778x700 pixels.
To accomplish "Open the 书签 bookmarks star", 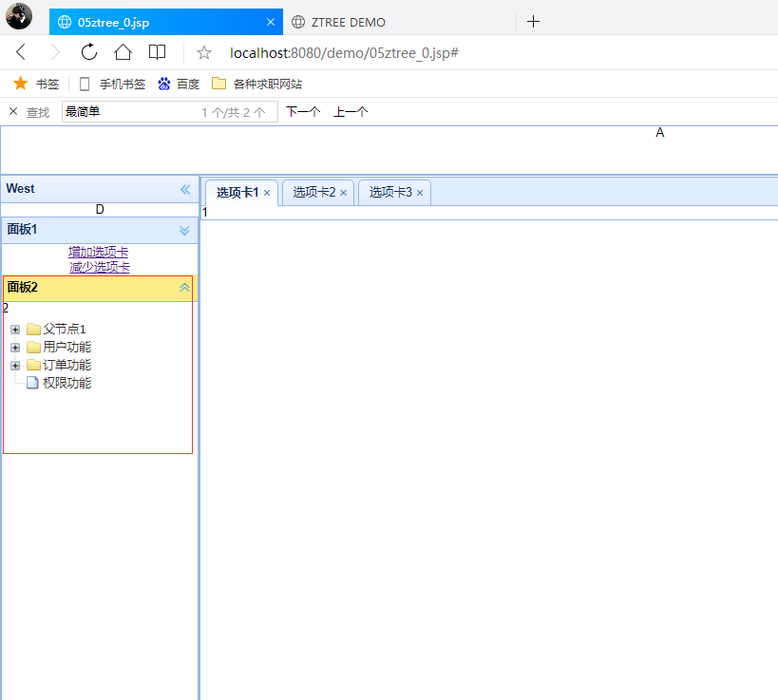I will 36,84.
